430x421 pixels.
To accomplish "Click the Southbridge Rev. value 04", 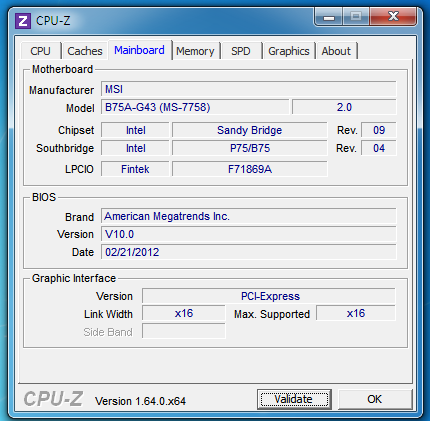I will tap(379, 148).
